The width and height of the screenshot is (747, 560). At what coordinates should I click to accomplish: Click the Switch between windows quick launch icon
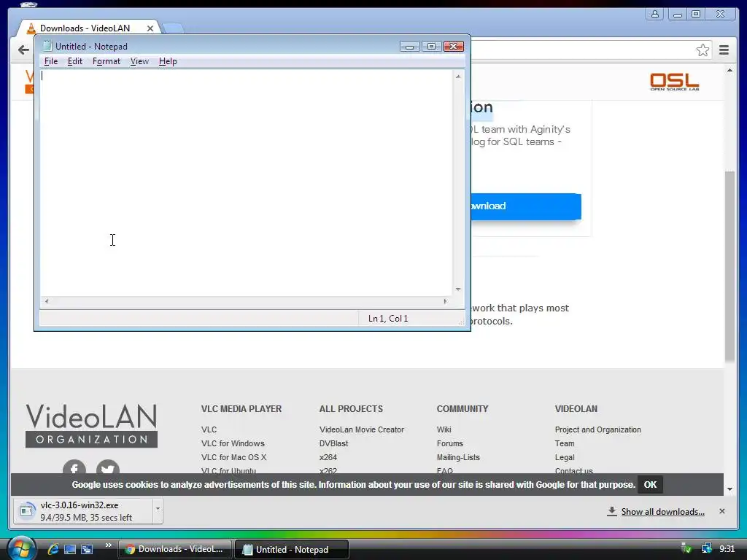pos(87,549)
